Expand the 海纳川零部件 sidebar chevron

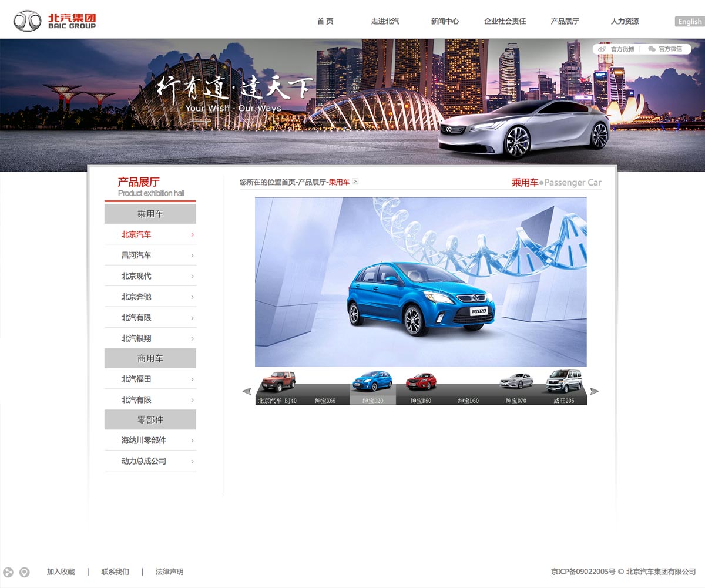click(193, 441)
